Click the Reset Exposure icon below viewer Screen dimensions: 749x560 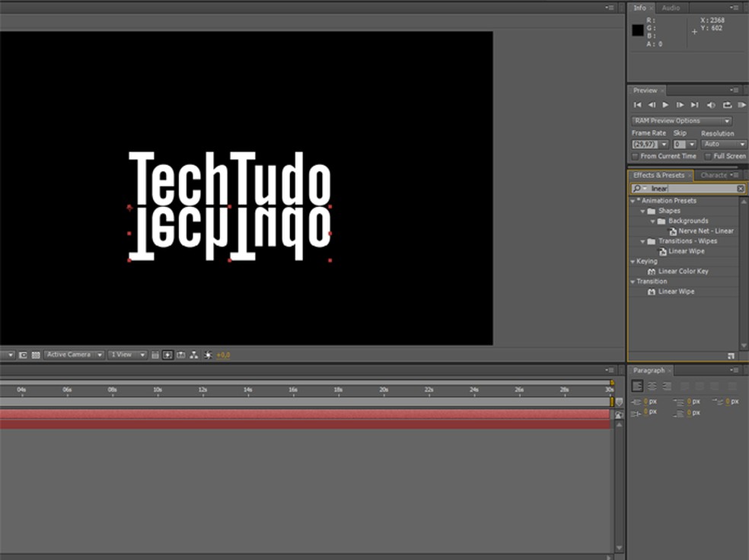[206, 355]
